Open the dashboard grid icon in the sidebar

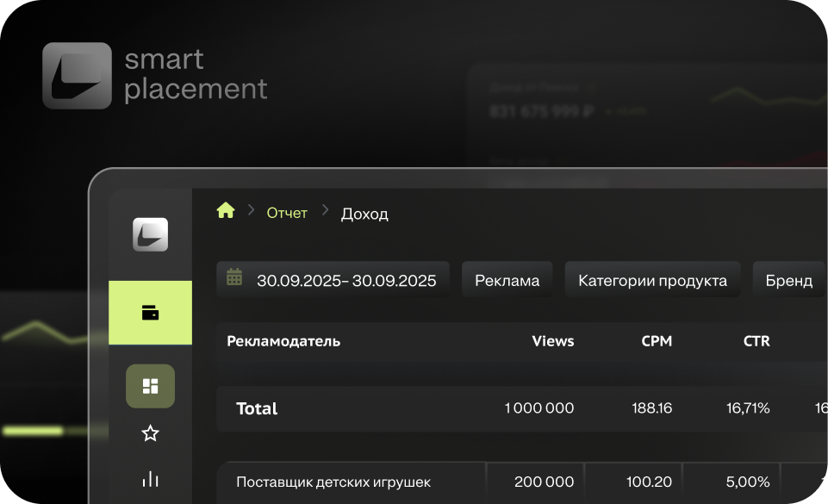click(x=150, y=386)
